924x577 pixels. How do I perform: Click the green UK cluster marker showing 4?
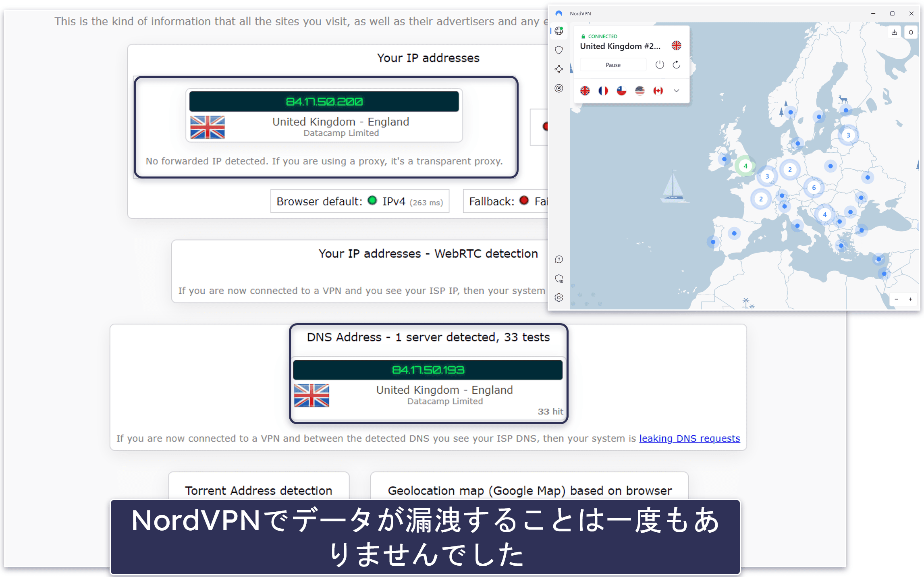(x=745, y=166)
